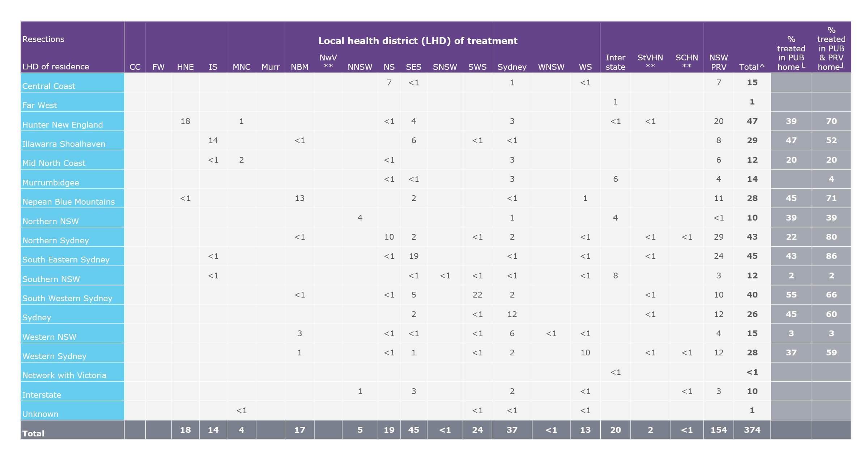
Task: Select the 154 NSW PRV total cell
Action: click(x=719, y=430)
